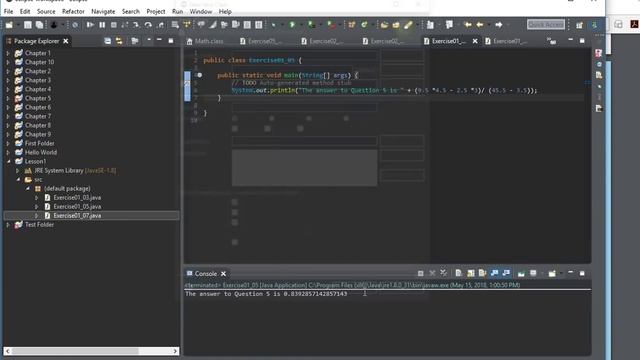Click the Open Perspective icon
This screenshot has height=360, width=640.
(x=579, y=25)
